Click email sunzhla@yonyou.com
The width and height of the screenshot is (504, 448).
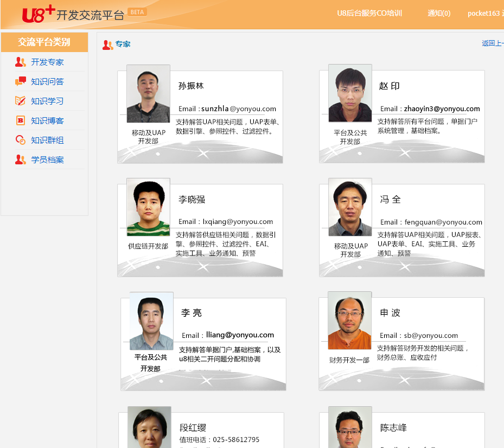tap(239, 108)
